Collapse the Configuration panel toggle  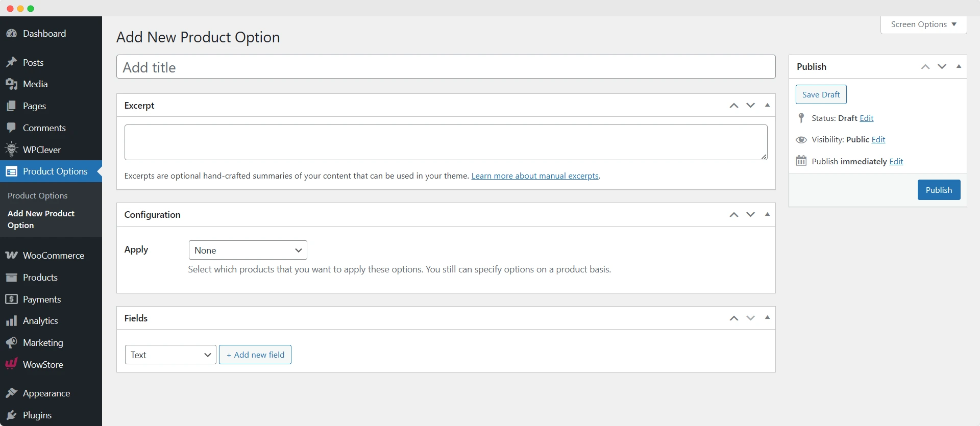[x=767, y=214]
